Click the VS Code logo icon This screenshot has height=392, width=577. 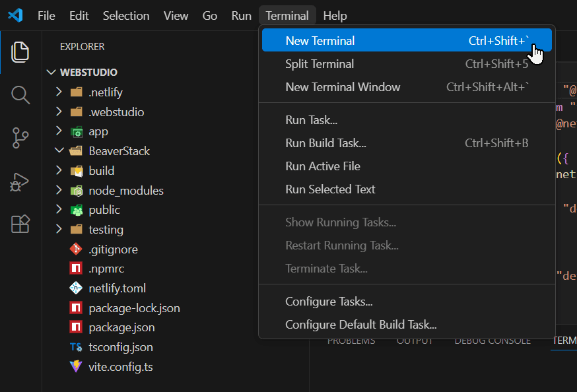click(x=15, y=15)
